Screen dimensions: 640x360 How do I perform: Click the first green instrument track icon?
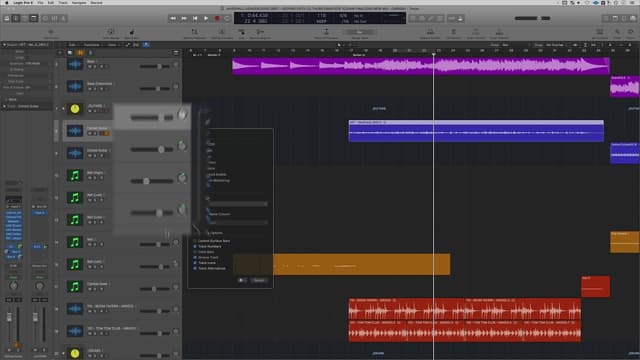75,176
